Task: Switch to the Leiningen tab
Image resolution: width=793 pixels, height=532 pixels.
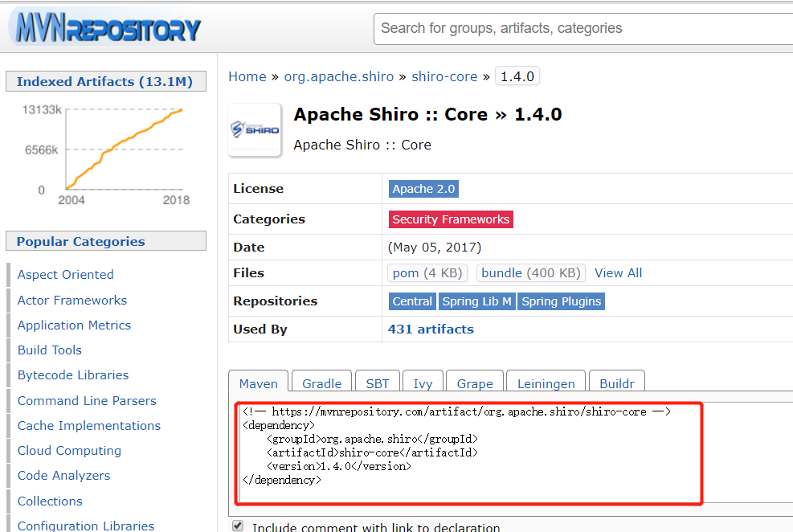Action: pyautogui.click(x=546, y=383)
